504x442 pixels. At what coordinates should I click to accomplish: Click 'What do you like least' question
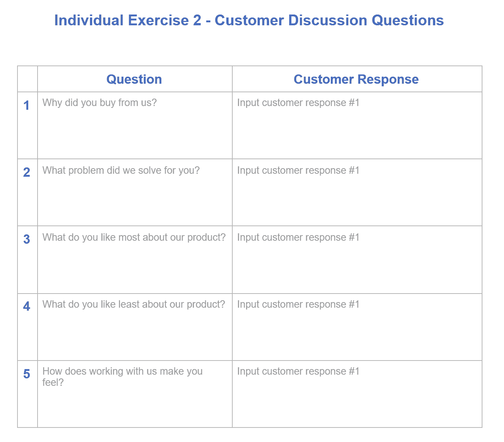tap(134, 304)
